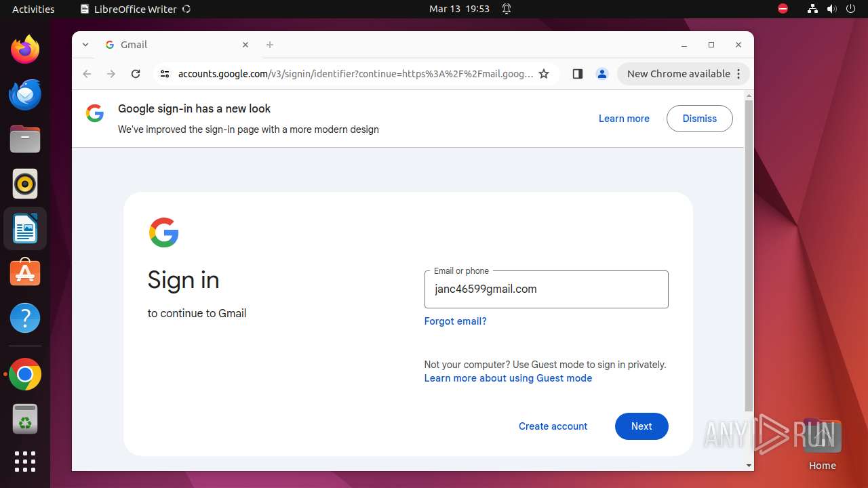The height and width of the screenshot is (488, 868).
Task: Open the Home folder on desktop
Action: pos(822,445)
